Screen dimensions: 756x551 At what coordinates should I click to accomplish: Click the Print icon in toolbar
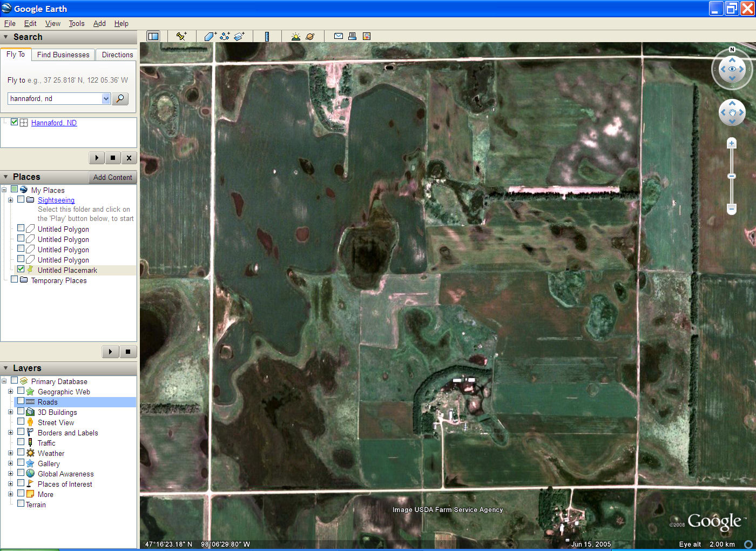(352, 36)
